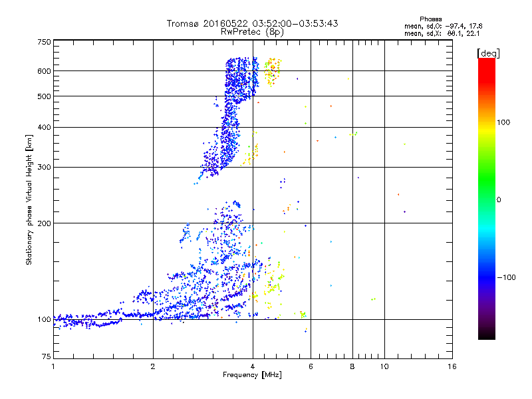Click the x-axis '6' tick label

coord(311,366)
